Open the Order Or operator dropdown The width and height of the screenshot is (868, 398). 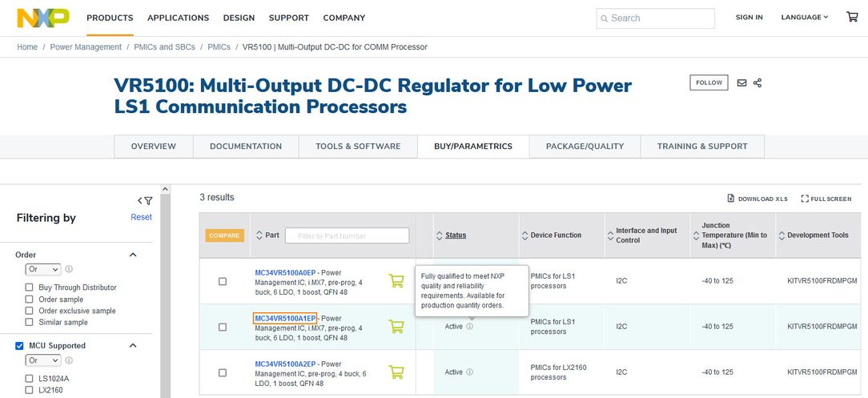(x=43, y=270)
